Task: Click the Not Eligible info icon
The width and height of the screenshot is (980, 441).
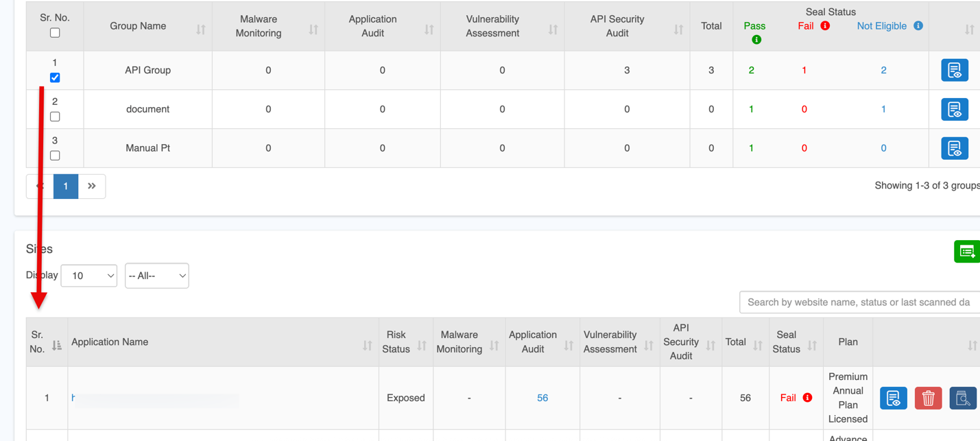Action: tap(918, 26)
